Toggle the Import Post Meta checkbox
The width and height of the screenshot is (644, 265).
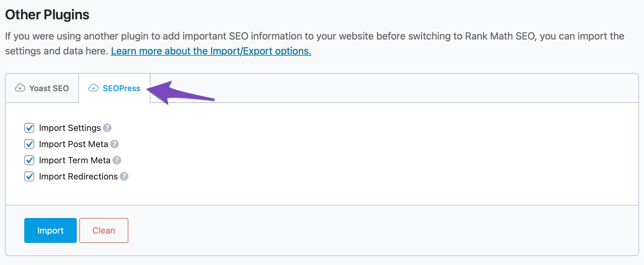pyautogui.click(x=29, y=144)
